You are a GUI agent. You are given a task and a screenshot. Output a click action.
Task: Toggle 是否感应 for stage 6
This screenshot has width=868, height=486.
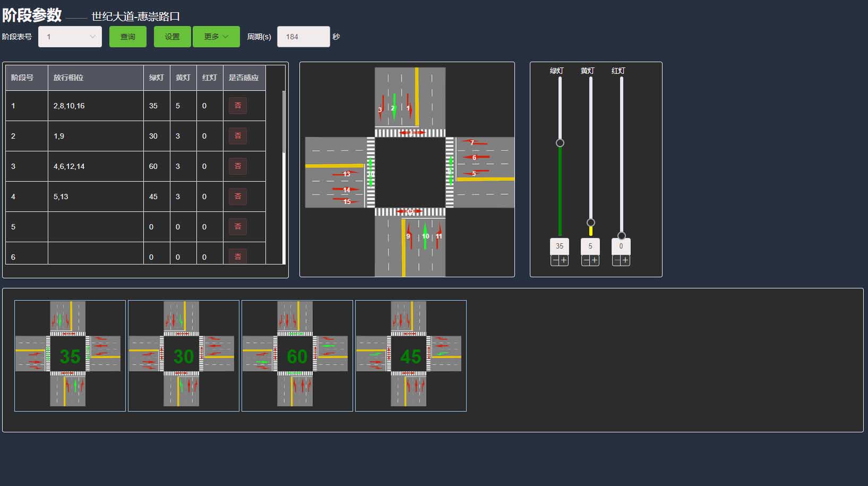tap(238, 257)
